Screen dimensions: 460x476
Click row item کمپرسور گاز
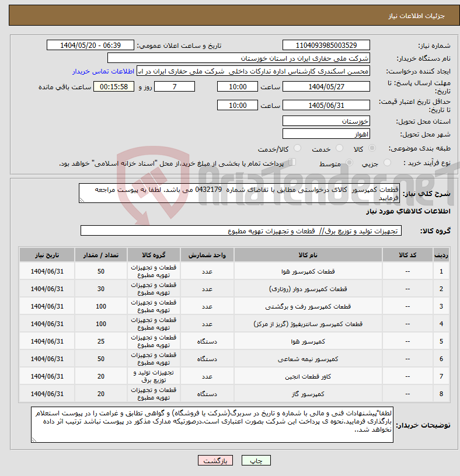[x=308, y=394]
